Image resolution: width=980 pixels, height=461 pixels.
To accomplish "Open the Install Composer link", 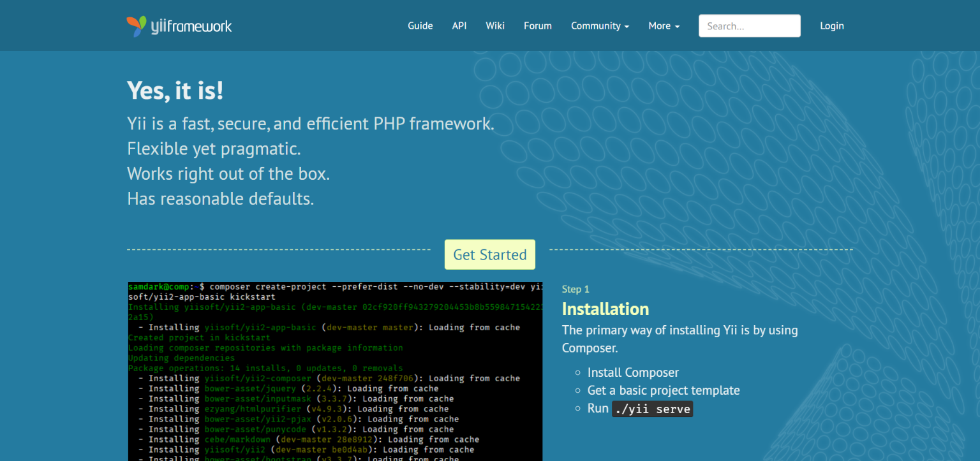I will tap(633, 372).
